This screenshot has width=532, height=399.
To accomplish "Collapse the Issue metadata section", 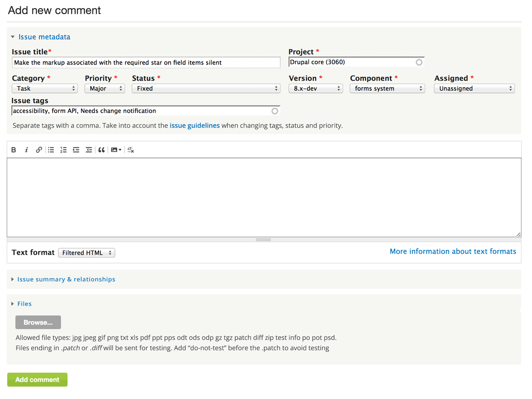I will coord(44,37).
